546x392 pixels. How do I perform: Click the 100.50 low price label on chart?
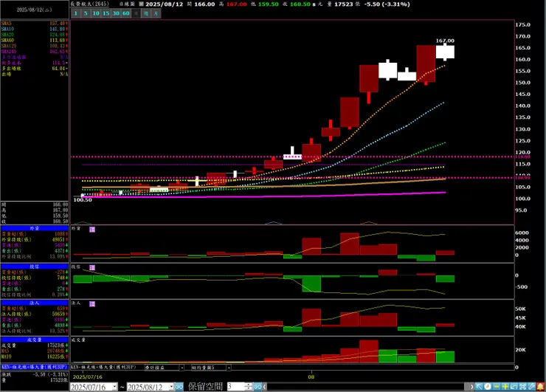pyautogui.click(x=83, y=200)
